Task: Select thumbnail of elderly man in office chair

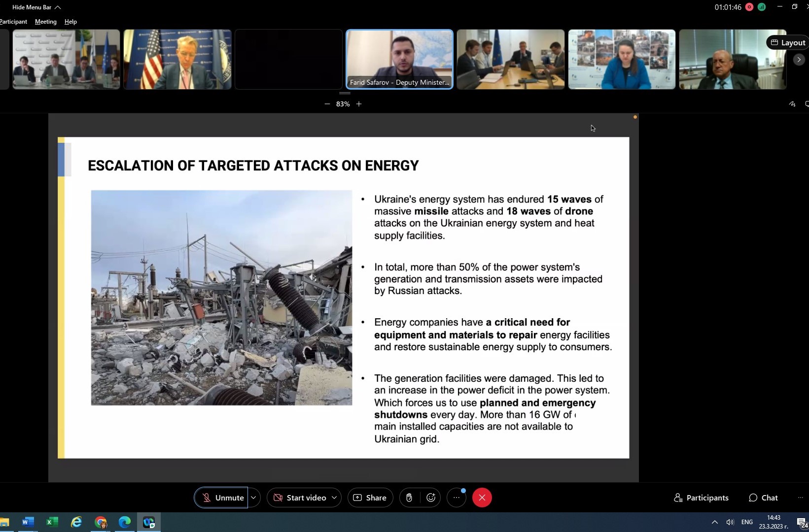Action: pyautogui.click(x=733, y=59)
